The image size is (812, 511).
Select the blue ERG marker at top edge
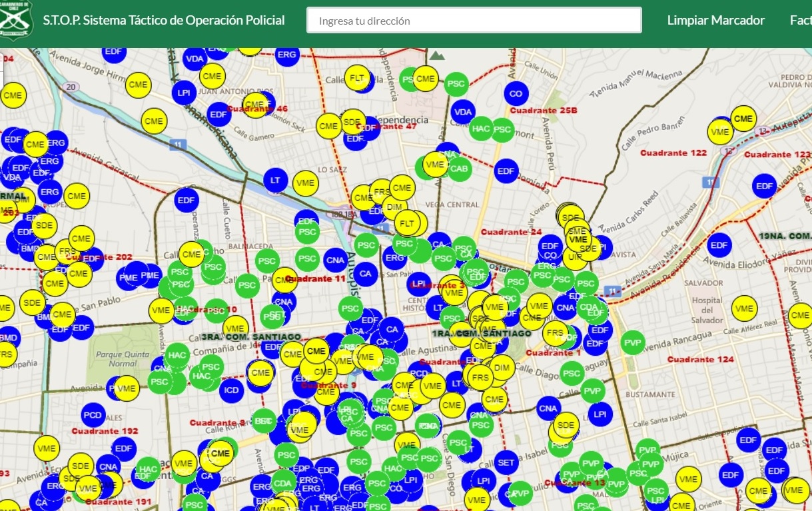coord(286,55)
